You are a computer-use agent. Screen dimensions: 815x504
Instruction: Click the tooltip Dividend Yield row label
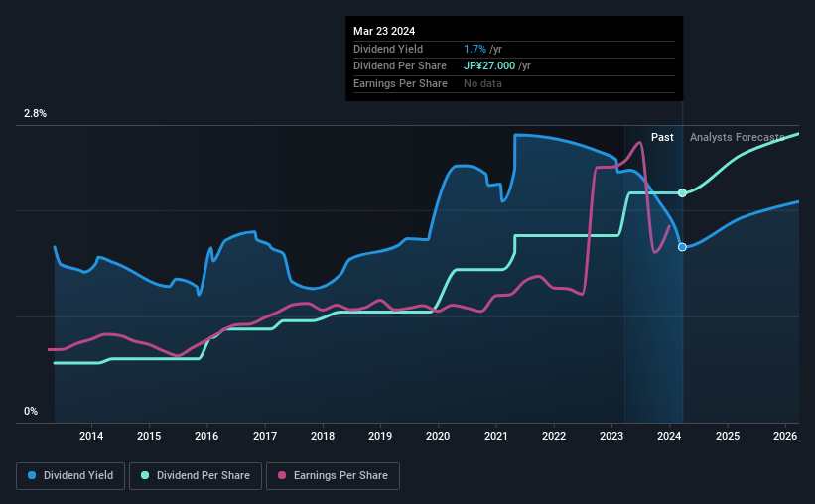click(x=388, y=49)
